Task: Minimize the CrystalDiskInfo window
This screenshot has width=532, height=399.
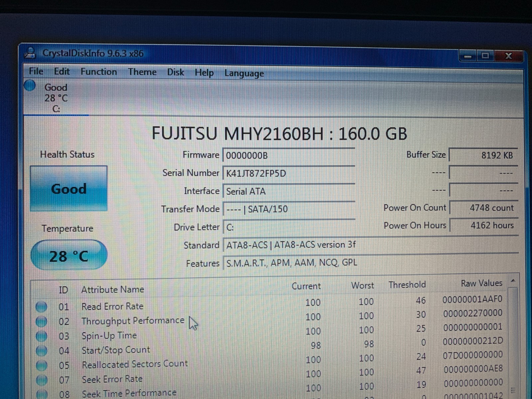Action: 468,56
